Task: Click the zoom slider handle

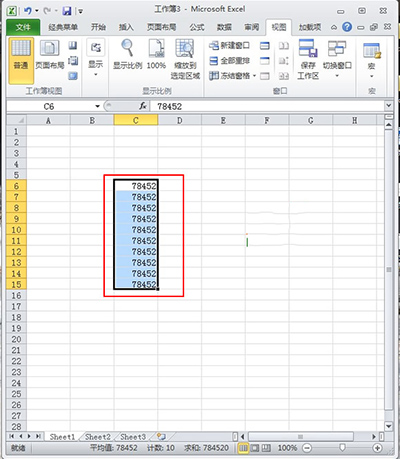Action: 342,448
